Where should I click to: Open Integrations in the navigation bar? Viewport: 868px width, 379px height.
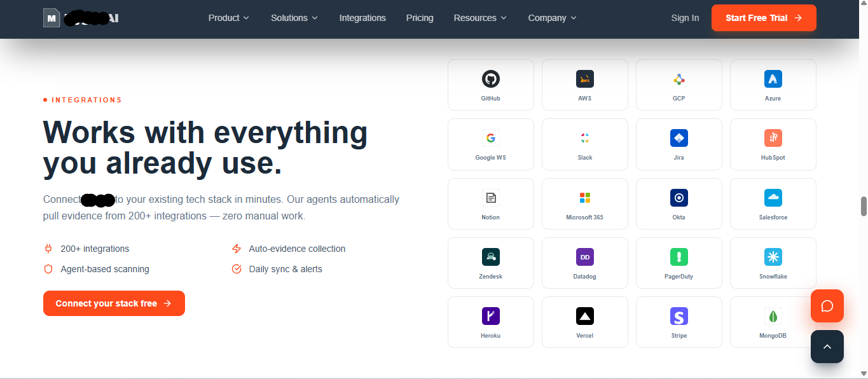pyautogui.click(x=362, y=18)
